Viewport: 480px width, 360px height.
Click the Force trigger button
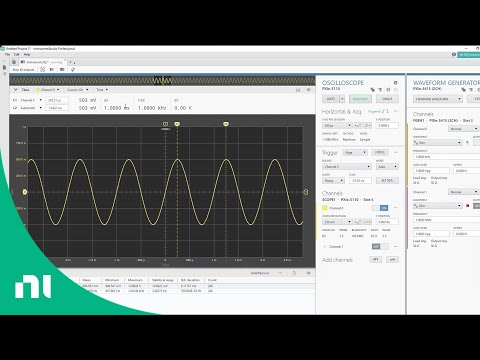380,152
